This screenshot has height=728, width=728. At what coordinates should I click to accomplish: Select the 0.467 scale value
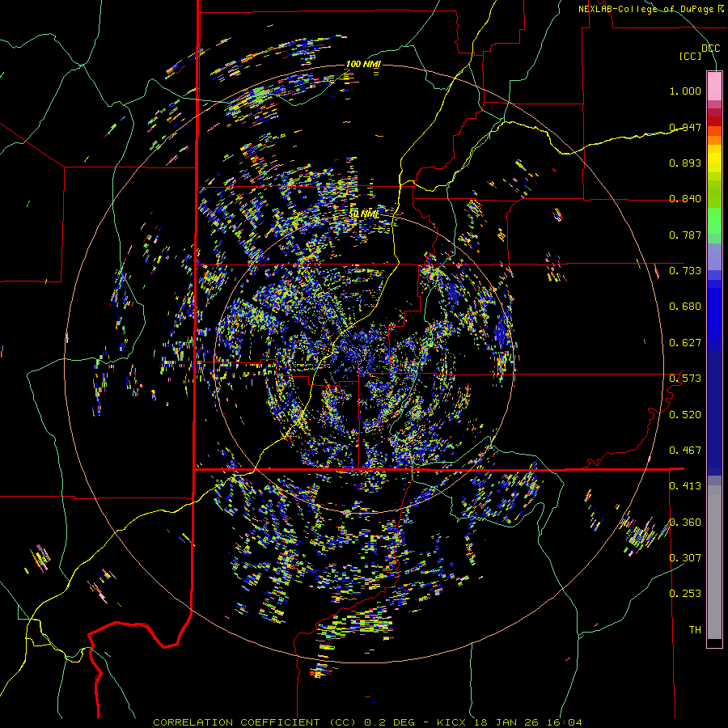[x=685, y=450]
